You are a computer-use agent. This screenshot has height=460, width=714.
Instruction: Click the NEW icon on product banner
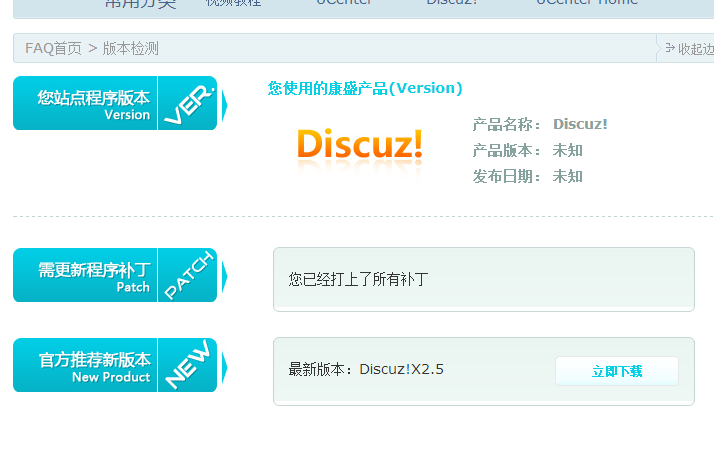pyautogui.click(x=188, y=365)
